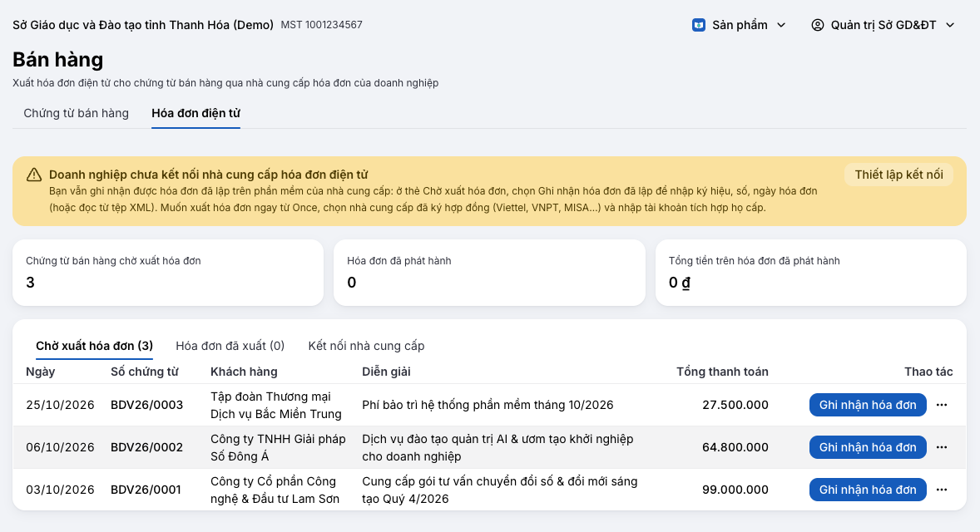Click Ghi nhận hóa đơn for BDV26/0001
Viewport: 980px width, 532px height.
pos(868,490)
